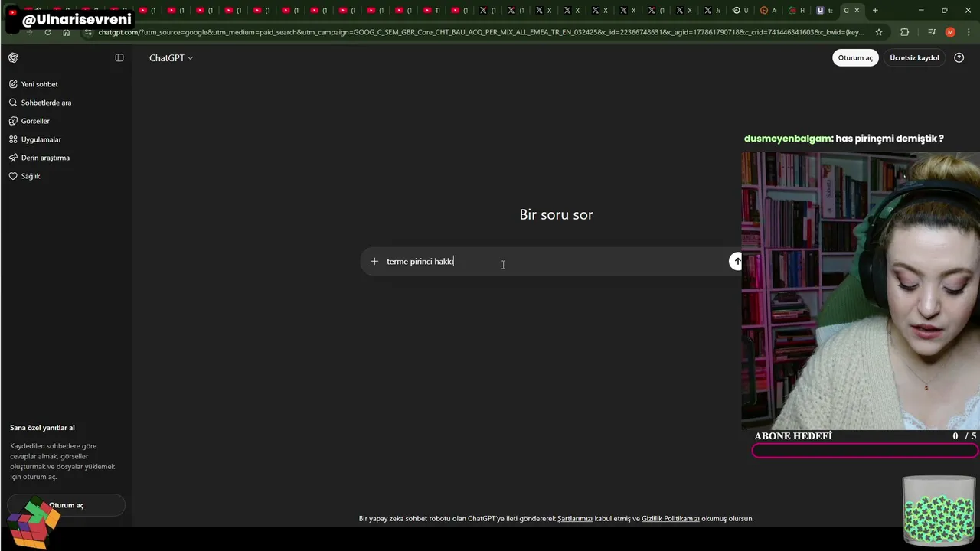Viewport: 980px width, 551px height.
Task: Open the M profile avatar in Chrome
Action: 950,32
